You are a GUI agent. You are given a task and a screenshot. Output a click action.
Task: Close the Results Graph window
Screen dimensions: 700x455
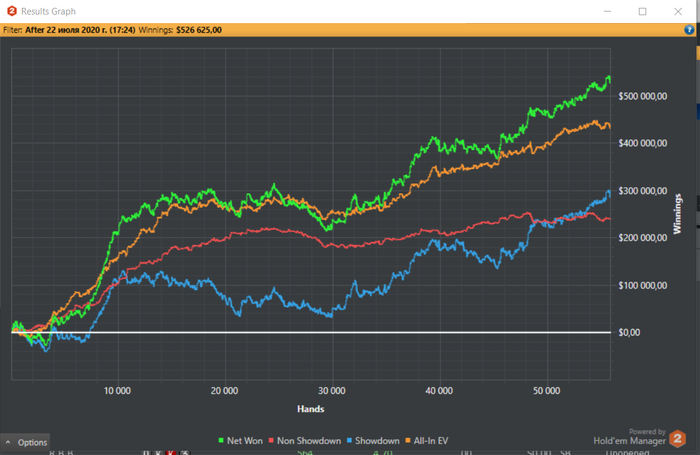pos(678,11)
